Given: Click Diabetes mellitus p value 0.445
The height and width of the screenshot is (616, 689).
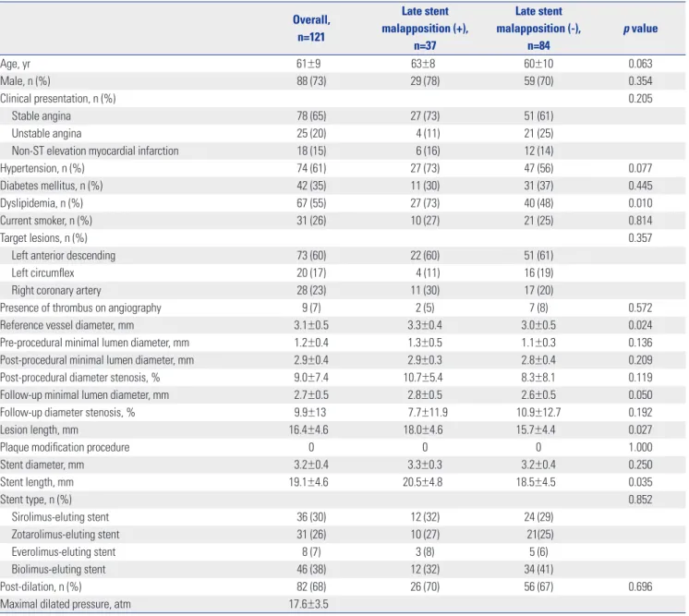Looking at the screenshot, I should [640, 186].
